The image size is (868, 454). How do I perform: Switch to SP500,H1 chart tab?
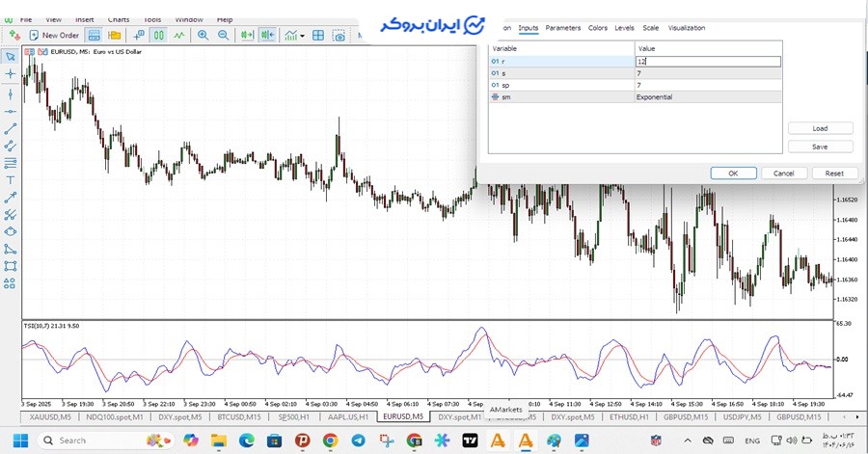(294, 417)
